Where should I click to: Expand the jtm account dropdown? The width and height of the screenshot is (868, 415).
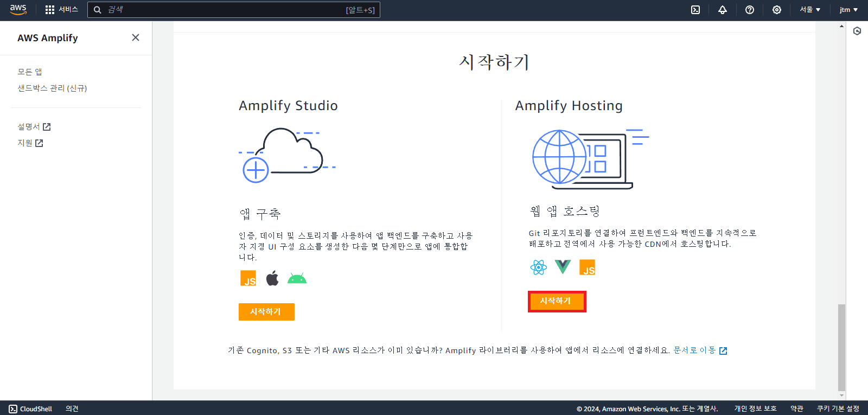pos(848,10)
